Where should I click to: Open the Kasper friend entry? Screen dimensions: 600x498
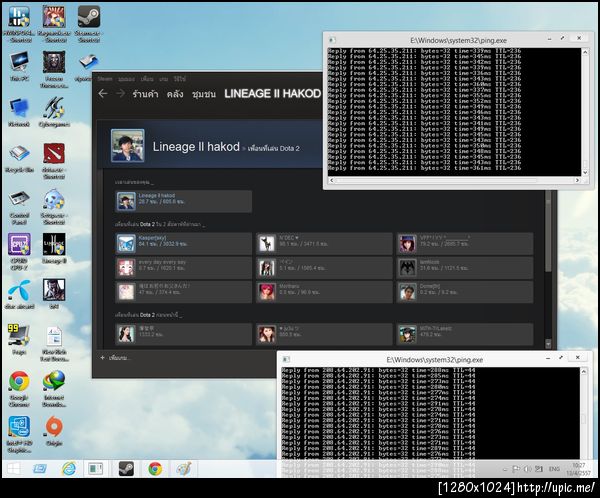(184, 243)
